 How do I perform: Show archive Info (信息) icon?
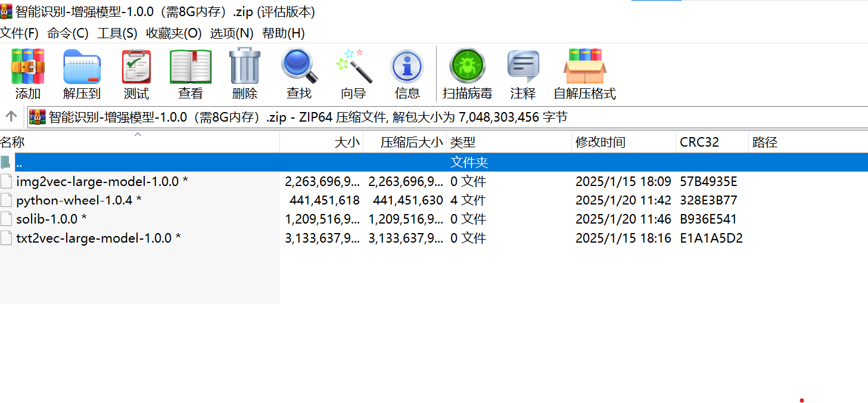[407, 74]
